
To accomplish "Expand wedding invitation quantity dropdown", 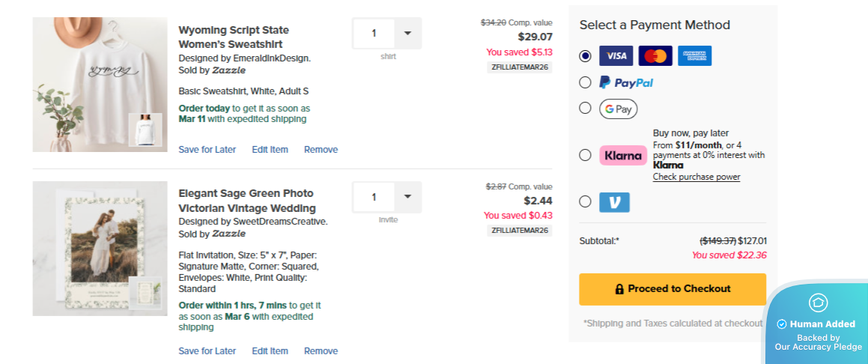I will (x=407, y=197).
